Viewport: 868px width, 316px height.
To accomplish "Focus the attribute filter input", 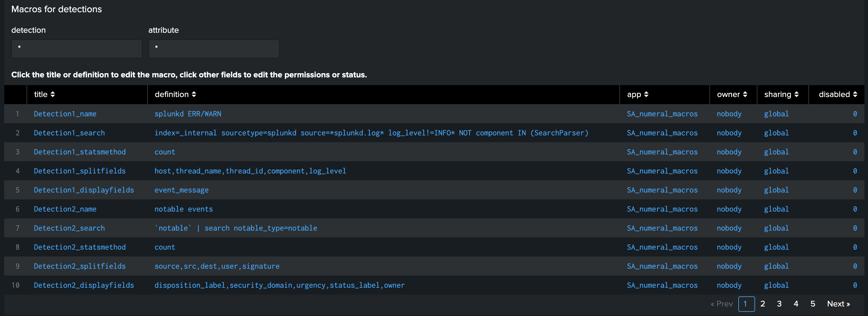I will (214, 49).
